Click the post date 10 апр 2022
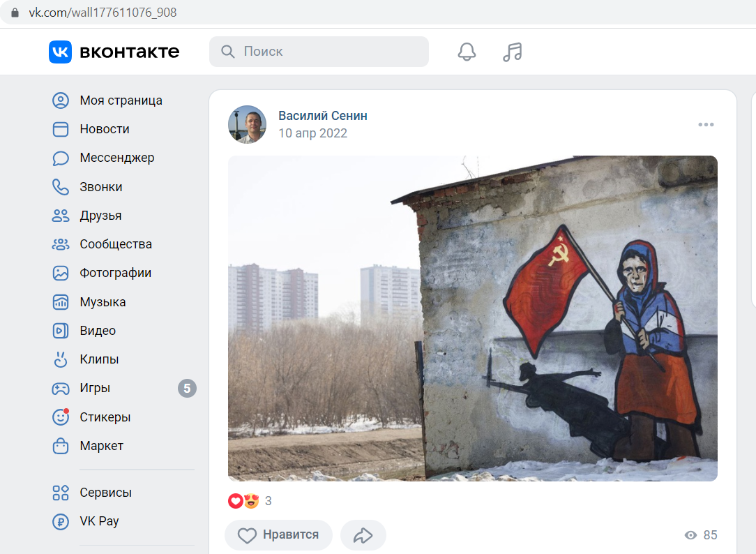 312,133
